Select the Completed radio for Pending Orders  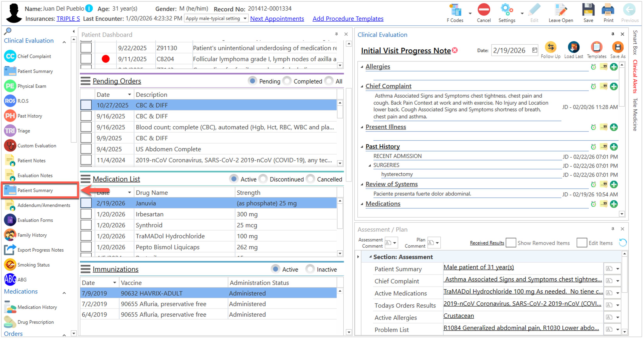[287, 81]
